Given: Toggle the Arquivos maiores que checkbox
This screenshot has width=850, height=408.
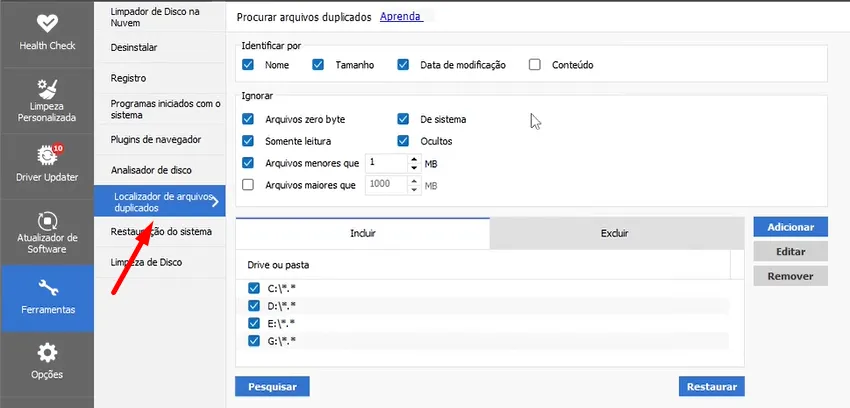Looking at the screenshot, I should click(249, 185).
